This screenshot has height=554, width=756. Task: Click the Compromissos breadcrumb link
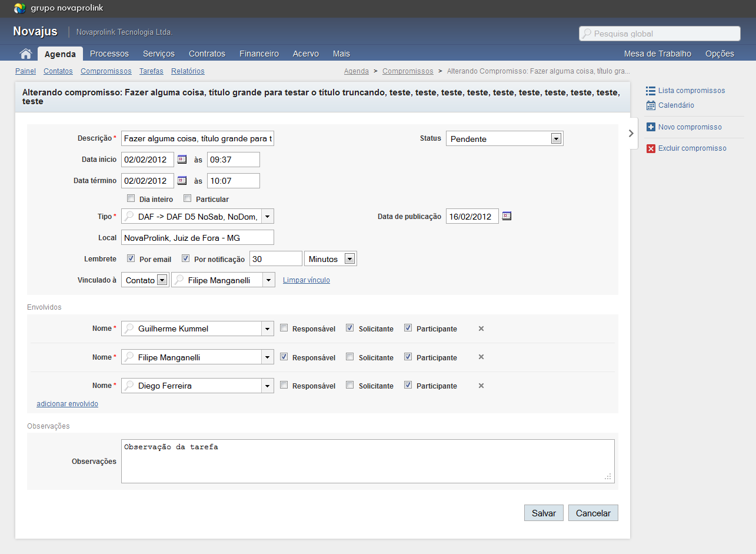coord(408,71)
